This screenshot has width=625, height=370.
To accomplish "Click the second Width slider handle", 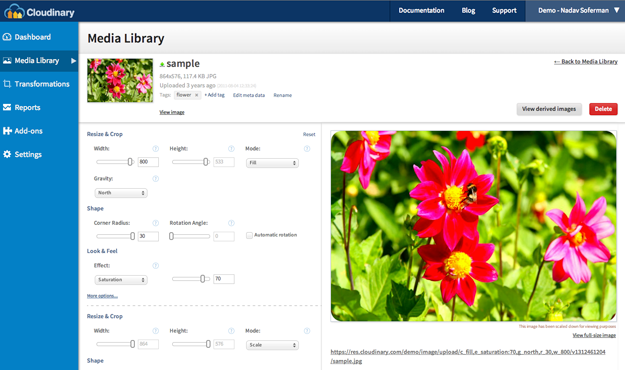I will [132, 344].
